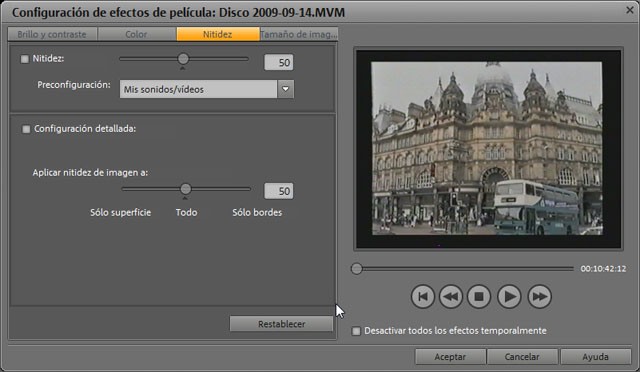Click the image sharpness value field below

pos(278,191)
